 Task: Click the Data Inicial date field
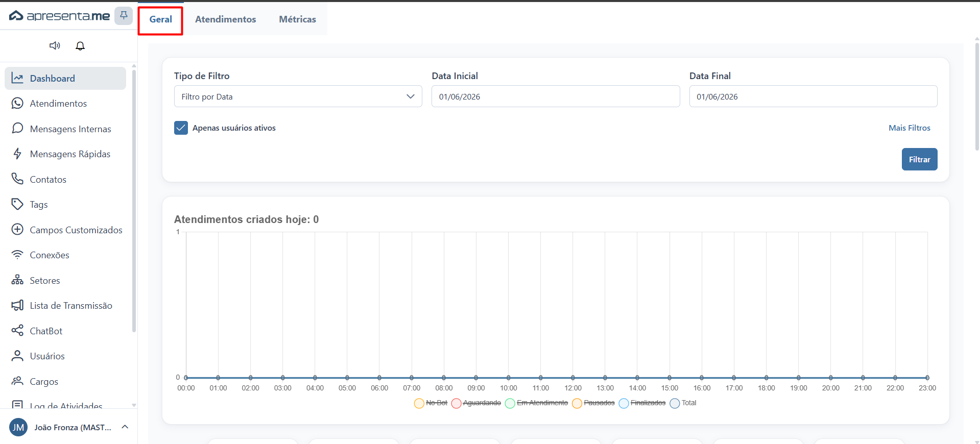556,96
